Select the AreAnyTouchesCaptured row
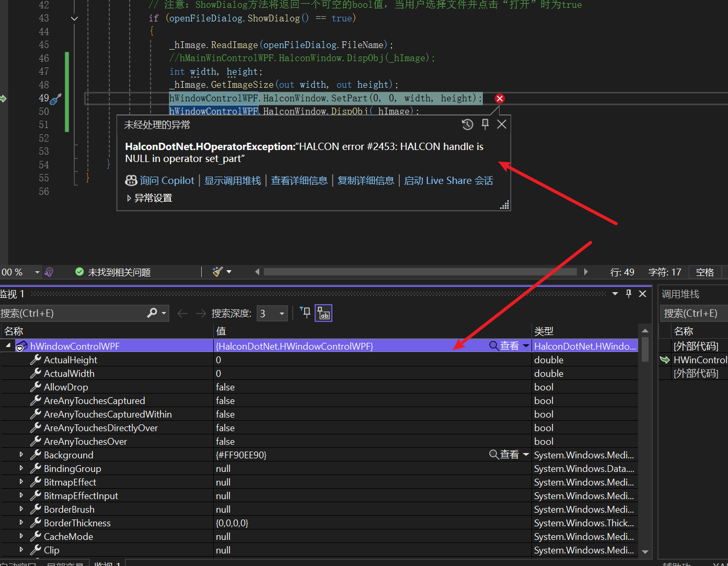Image resolution: width=728 pixels, height=566 pixels. pos(319,400)
